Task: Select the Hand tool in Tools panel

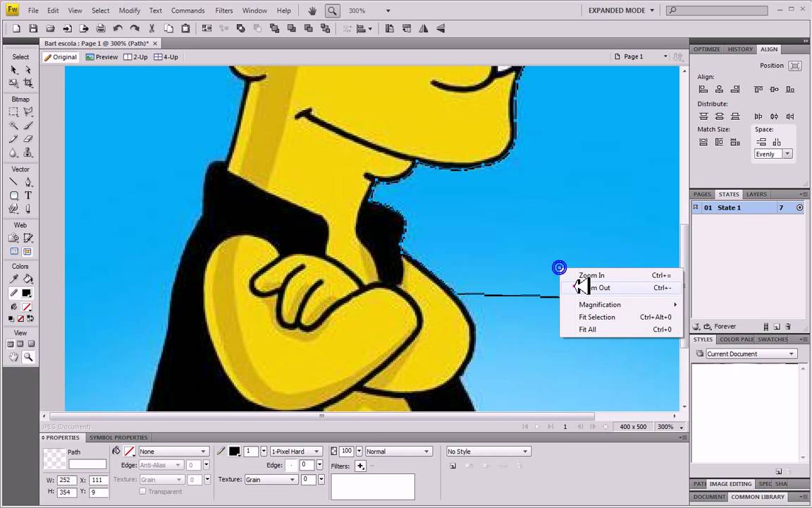Action: [x=14, y=356]
